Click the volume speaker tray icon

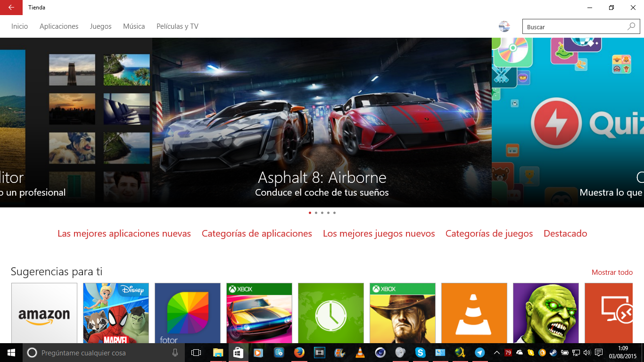tap(586, 353)
